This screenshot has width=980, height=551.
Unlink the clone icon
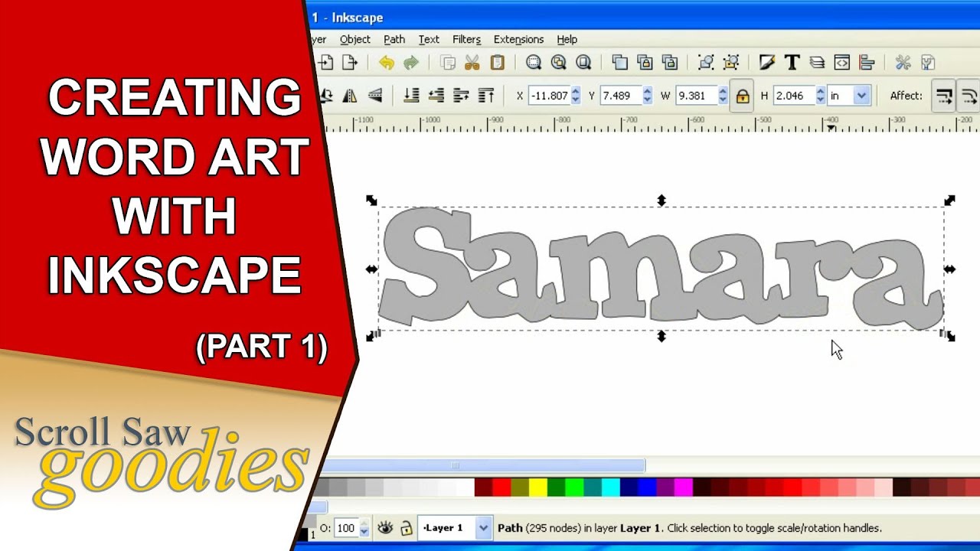(x=669, y=63)
